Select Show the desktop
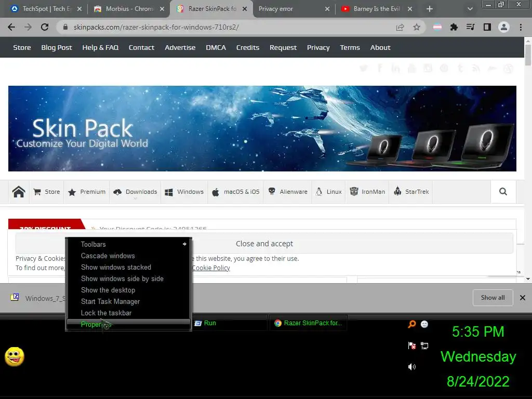Screen dimensions: 532x399 [129, 290]
